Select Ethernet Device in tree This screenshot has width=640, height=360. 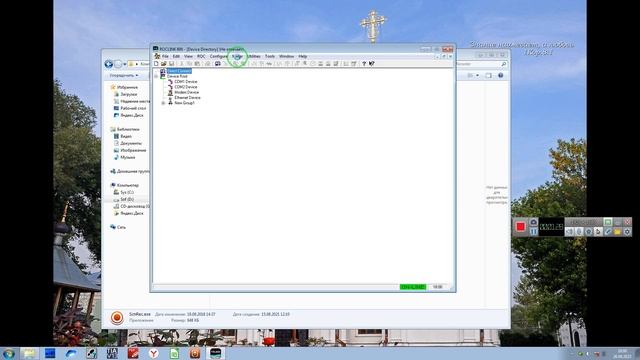[187, 98]
